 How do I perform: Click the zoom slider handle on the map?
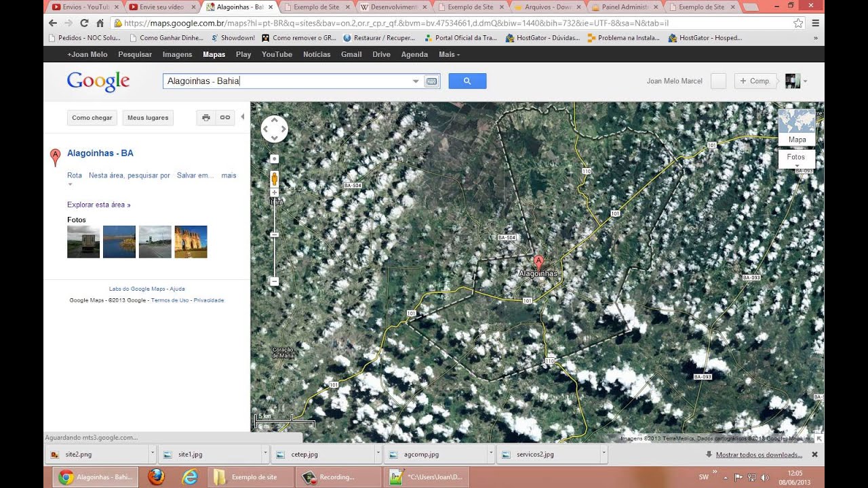[274, 235]
